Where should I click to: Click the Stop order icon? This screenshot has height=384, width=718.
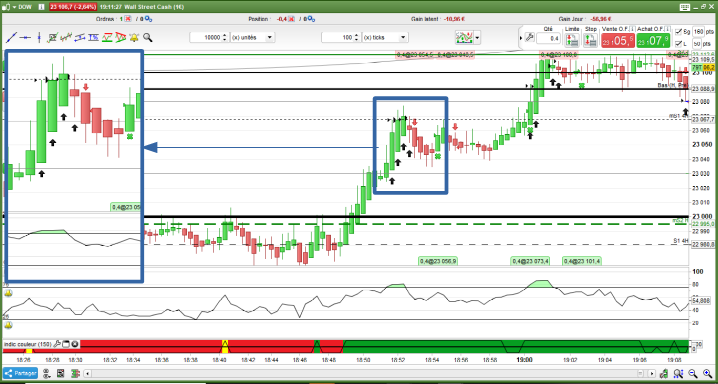(x=590, y=40)
